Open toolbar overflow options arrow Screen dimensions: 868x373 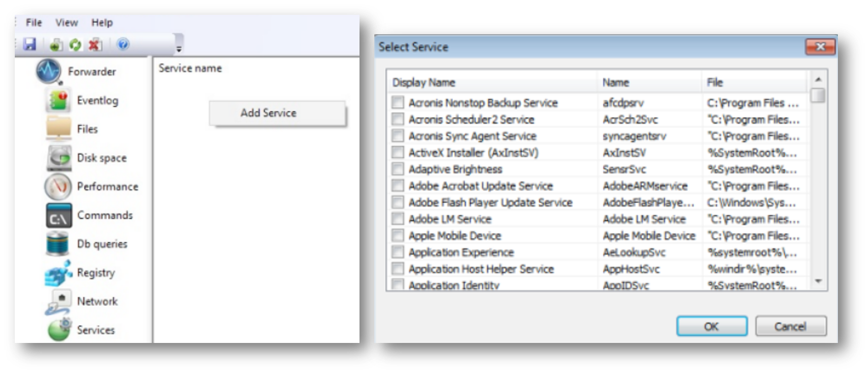[179, 48]
